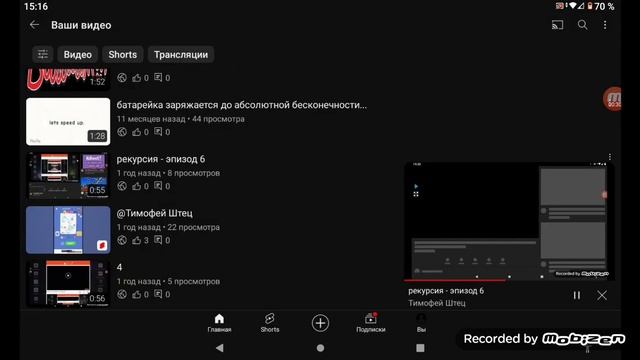Tap the Android home circle button
The image size is (640, 360).
(320, 348)
